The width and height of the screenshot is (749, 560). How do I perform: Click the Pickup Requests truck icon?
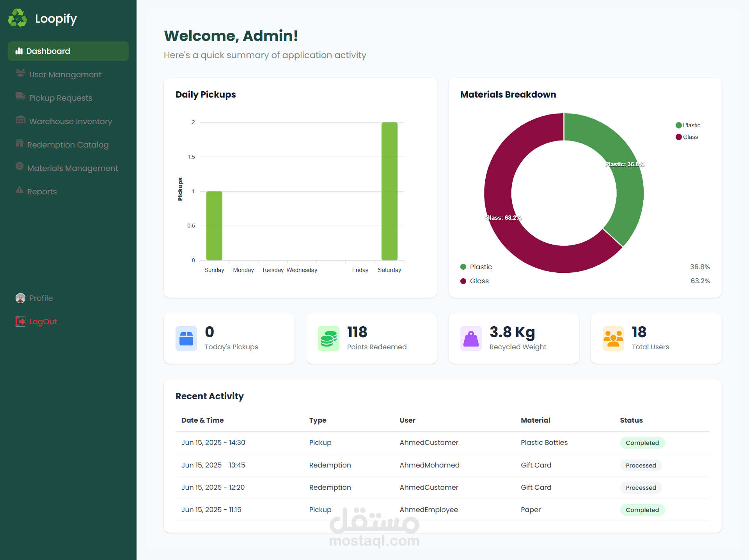click(x=20, y=96)
